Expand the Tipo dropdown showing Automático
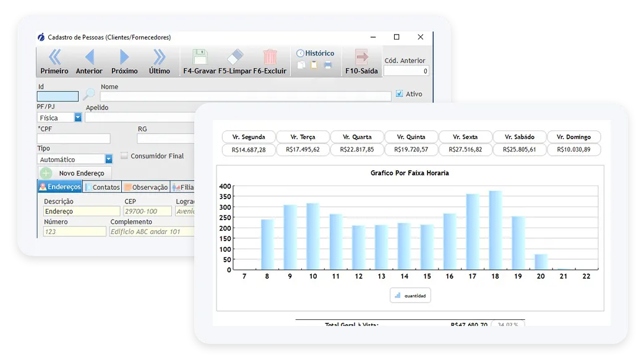644x360 pixels. (x=108, y=159)
